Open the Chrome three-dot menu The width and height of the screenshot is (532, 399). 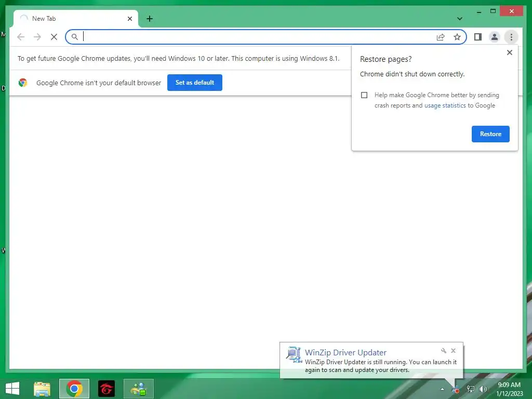click(511, 37)
